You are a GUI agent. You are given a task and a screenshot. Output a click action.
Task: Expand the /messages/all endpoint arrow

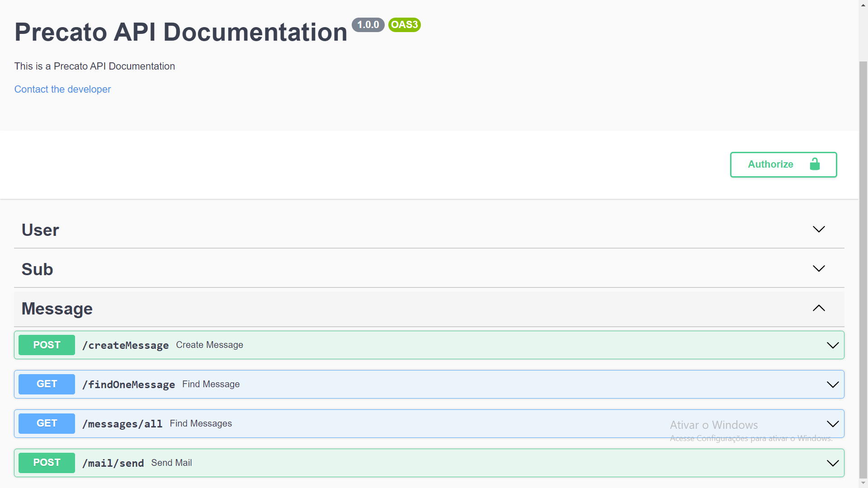point(832,424)
